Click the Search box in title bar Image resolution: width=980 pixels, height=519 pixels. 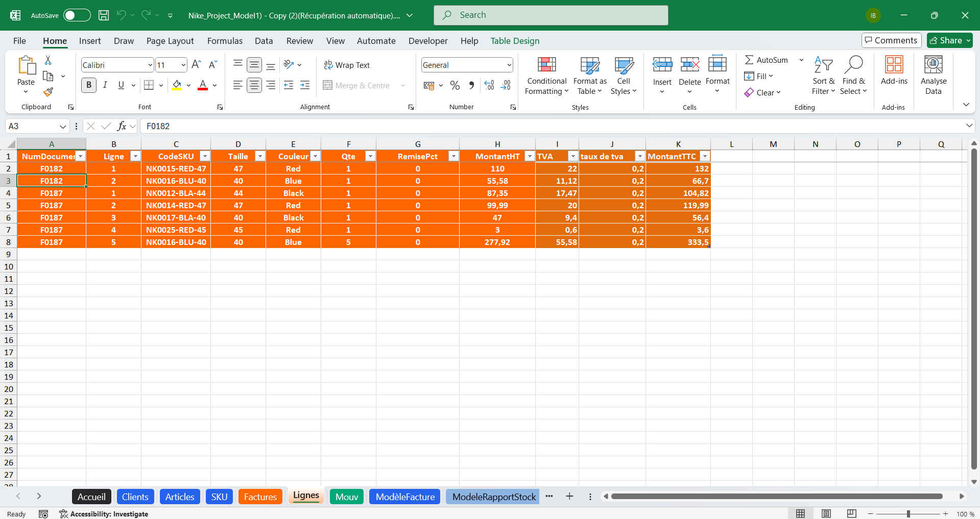(x=551, y=15)
